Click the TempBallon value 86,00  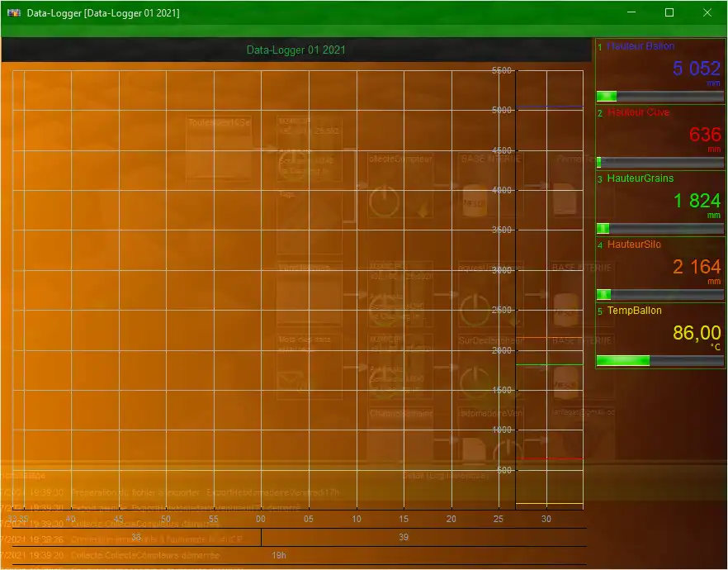pyautogui.click(x=697, y=333)
